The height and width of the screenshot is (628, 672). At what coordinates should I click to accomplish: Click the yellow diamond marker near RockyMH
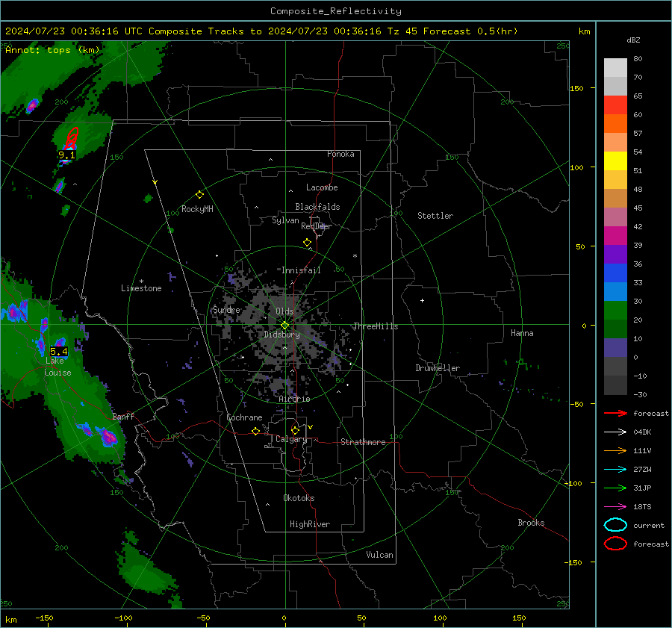coord(199,195)
